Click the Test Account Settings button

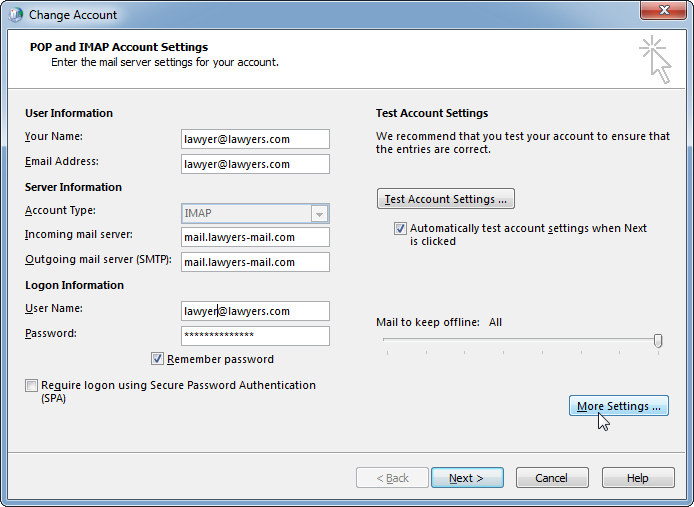(445, 199)
